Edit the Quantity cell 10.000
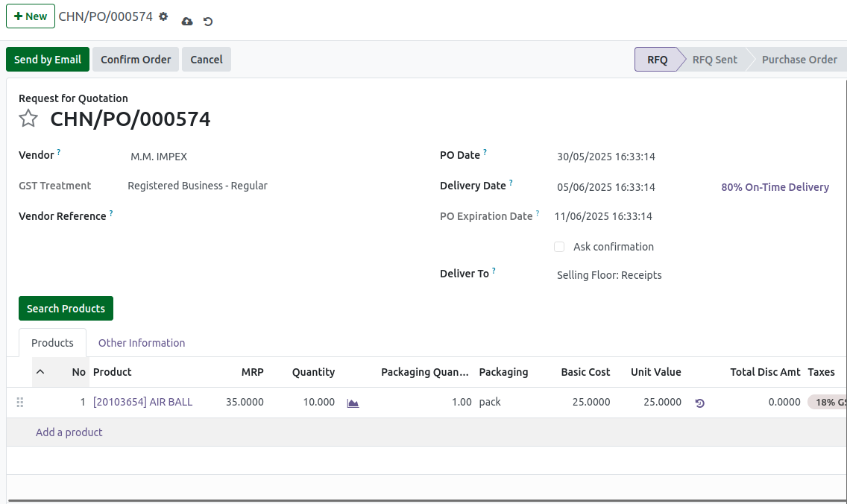The height and width of the screenshot is (504, 847). pyautogui.click(x=318, y=402)
